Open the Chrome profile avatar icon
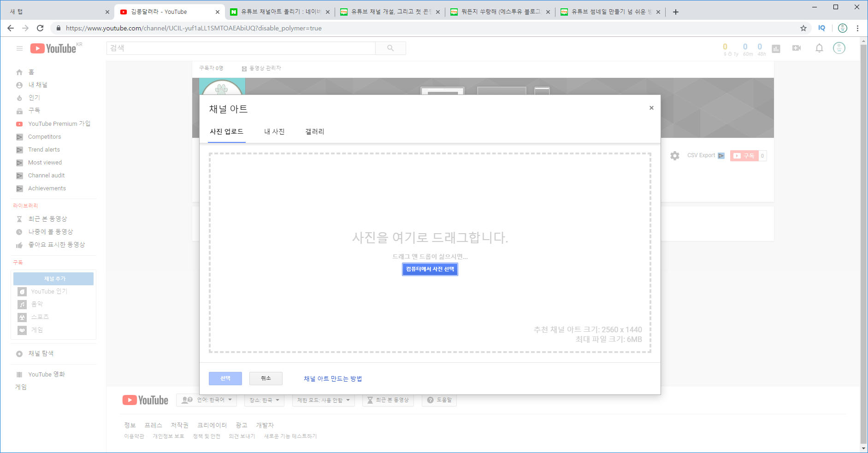 843,28
